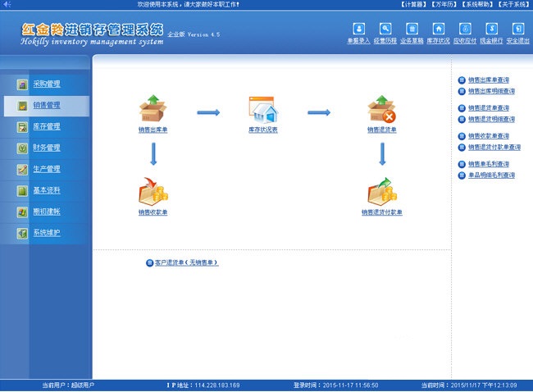The height and width of the screenshot is (392, 533).
Task: Open the 销售收款单查询 link
Action: pos(489,136)
